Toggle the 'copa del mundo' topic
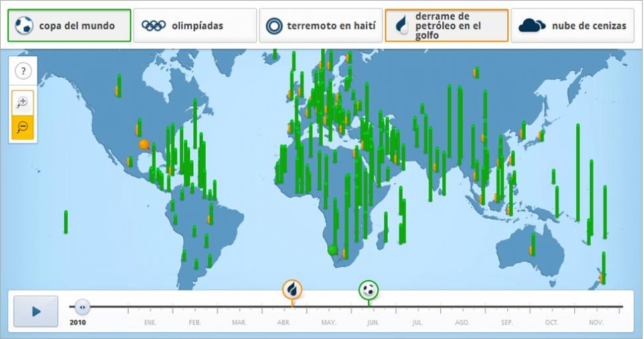 (x=76, y=26)
